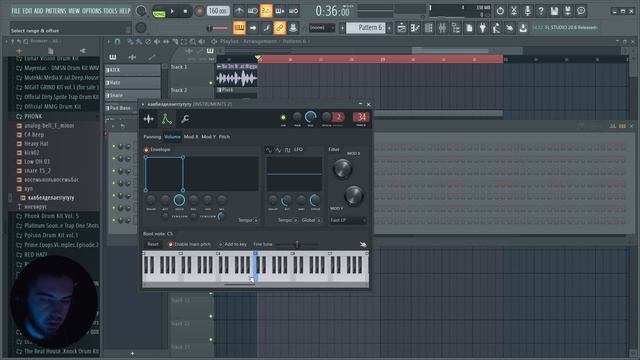Toggle the green channel enabled LED

pos(283,118)
